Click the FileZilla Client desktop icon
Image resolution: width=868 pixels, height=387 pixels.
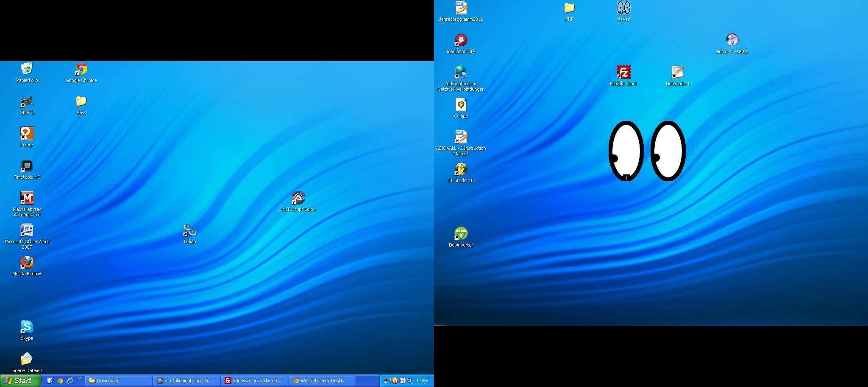(623, 73)
